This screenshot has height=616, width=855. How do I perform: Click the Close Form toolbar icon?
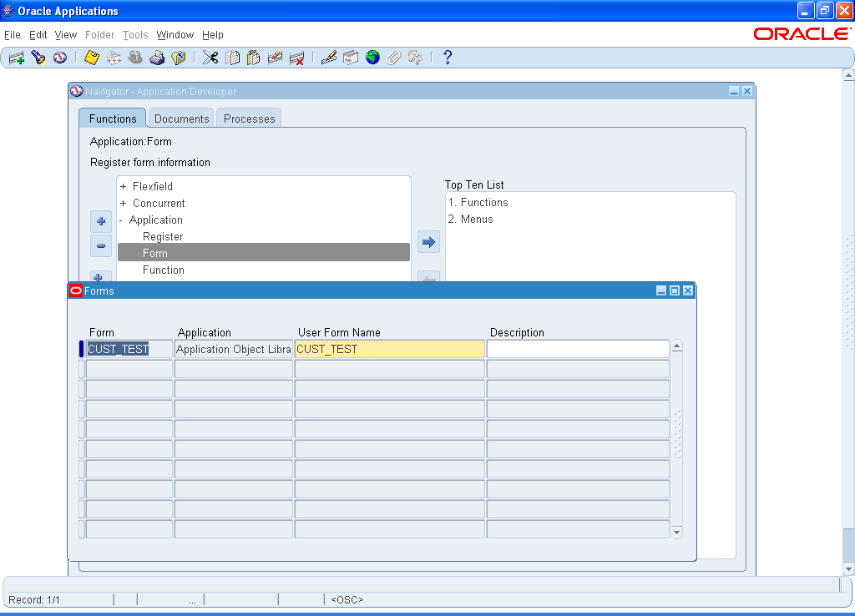179,58
